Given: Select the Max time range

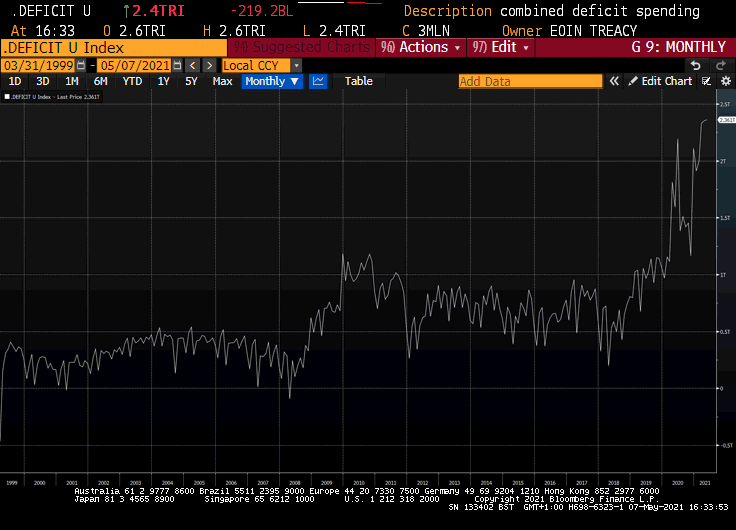Looking at the screenshot, I should coord(222,81).
